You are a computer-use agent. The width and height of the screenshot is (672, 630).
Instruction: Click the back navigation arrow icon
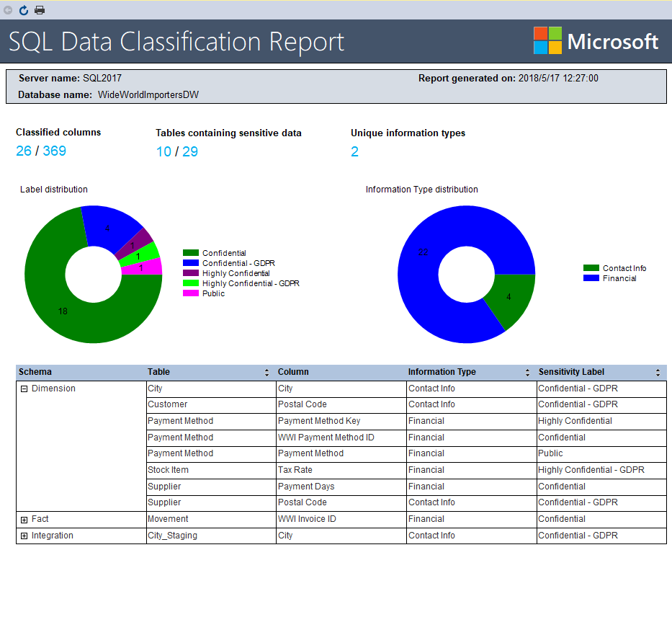point(8,10)
